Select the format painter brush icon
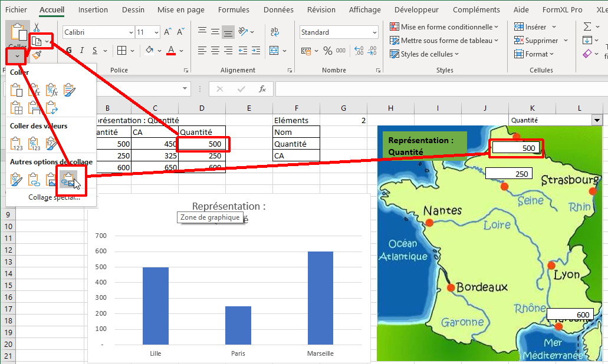This screenshot has width=608, height=364. 37,55
